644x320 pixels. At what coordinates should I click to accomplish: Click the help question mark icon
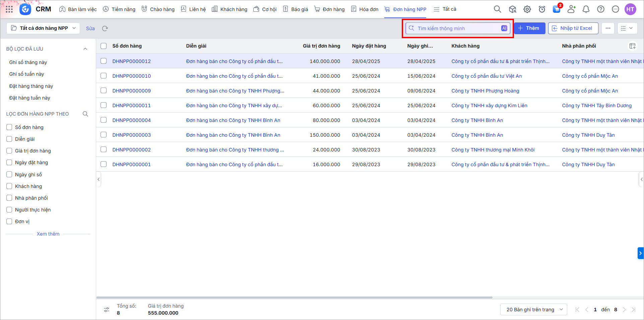coord(601,9)
